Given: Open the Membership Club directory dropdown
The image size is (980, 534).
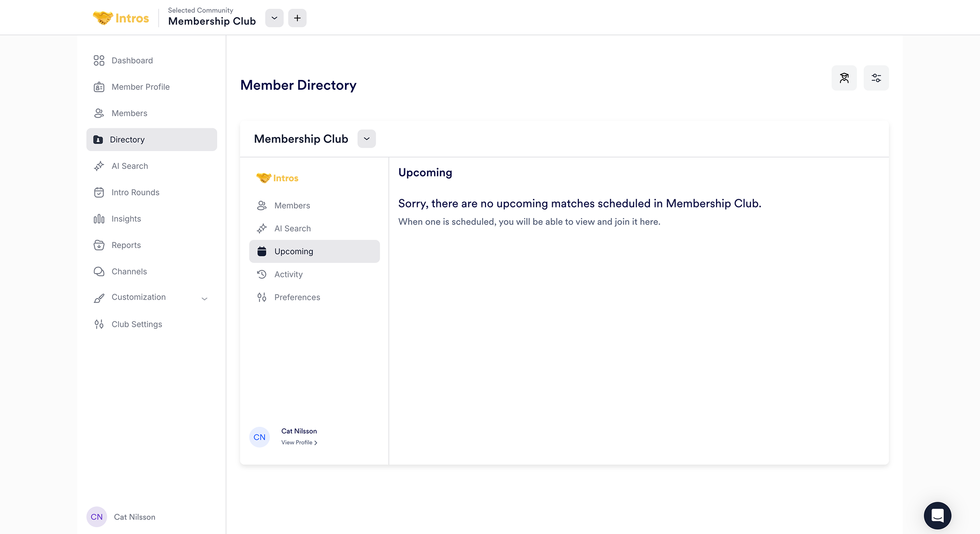Looking at the screenshot, I should [366, 139].
